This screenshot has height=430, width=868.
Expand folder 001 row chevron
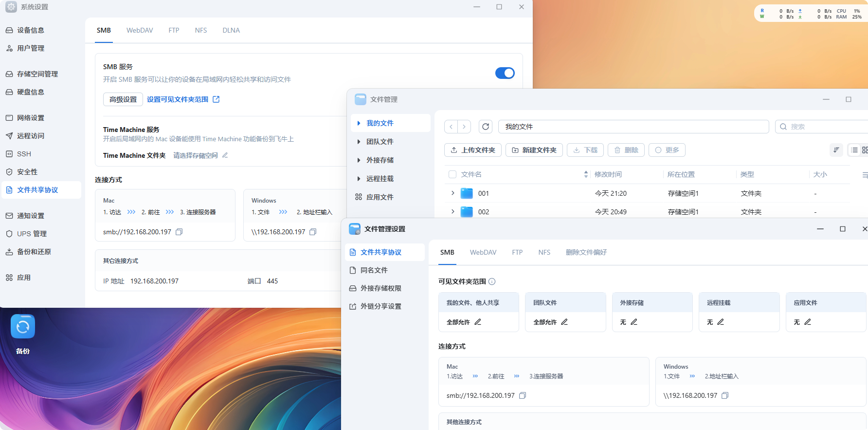coord(452,193)
